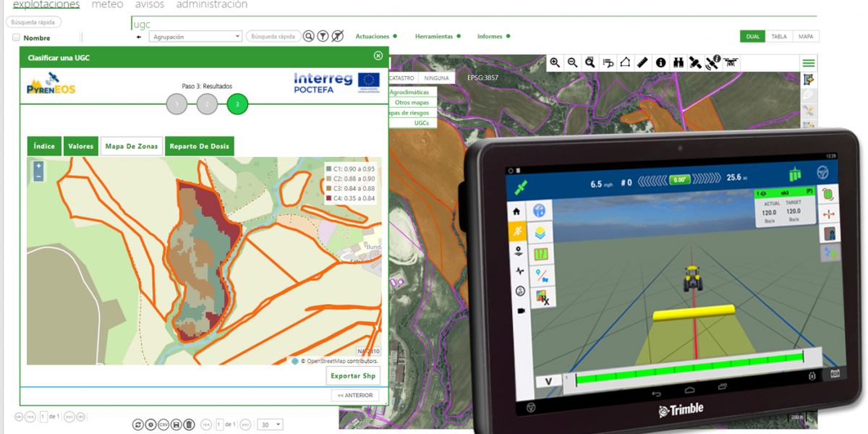Tap the satellite GPS status icon on Trimble
Image resolution: width=868 pixels, height=434 pixels.
(520, 187)
